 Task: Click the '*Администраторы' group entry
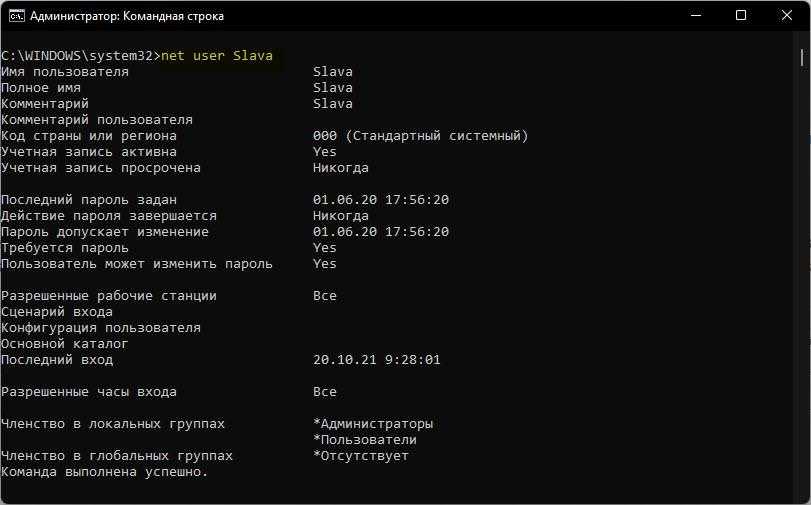(372, 424)
